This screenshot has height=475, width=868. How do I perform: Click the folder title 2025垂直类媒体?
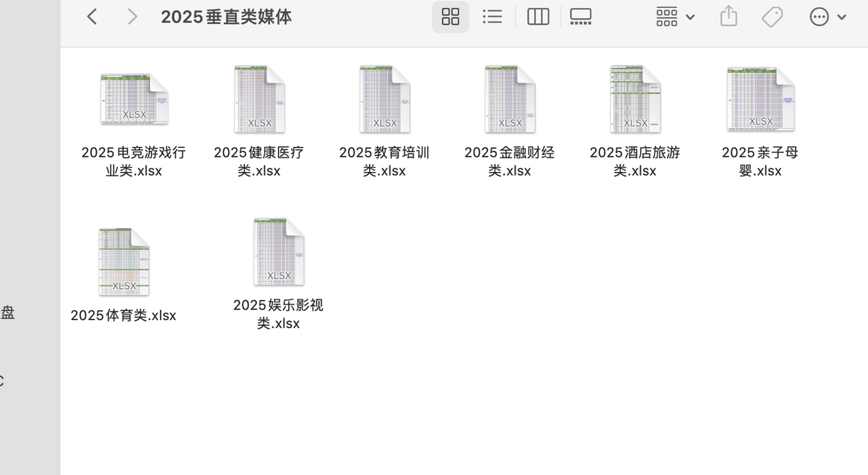pyautogui.click(x=226, y=17)
